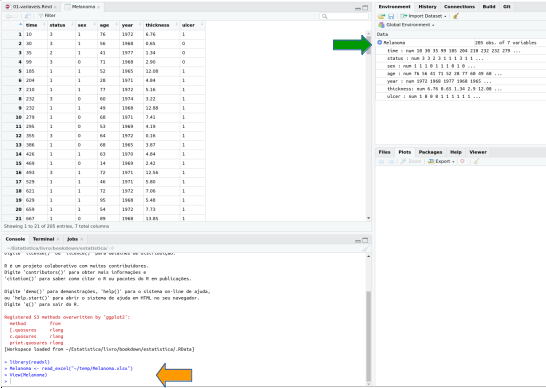Click View(Melanoma) command in console
546x388 pixels.
28,375
